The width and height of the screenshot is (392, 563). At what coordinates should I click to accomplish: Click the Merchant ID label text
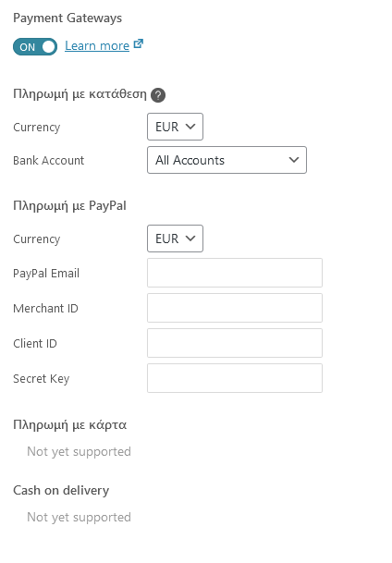(45, 309)
